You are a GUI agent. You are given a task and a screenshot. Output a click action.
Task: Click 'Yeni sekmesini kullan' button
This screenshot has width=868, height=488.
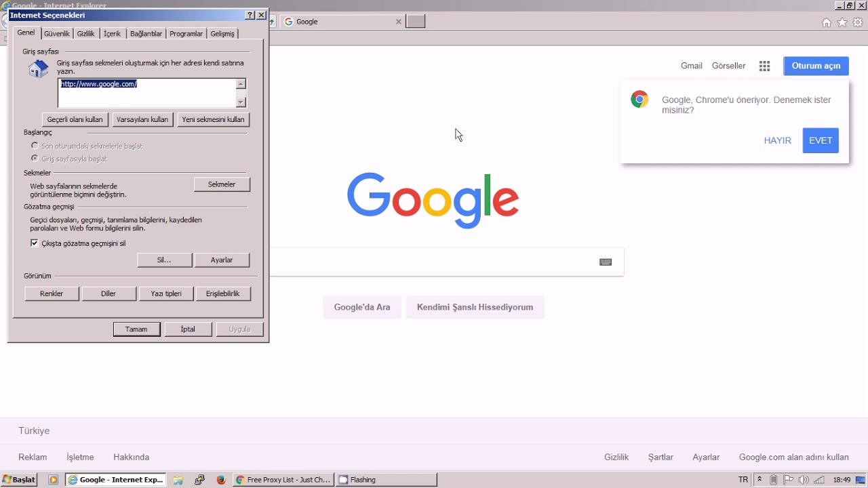(213, 119)
